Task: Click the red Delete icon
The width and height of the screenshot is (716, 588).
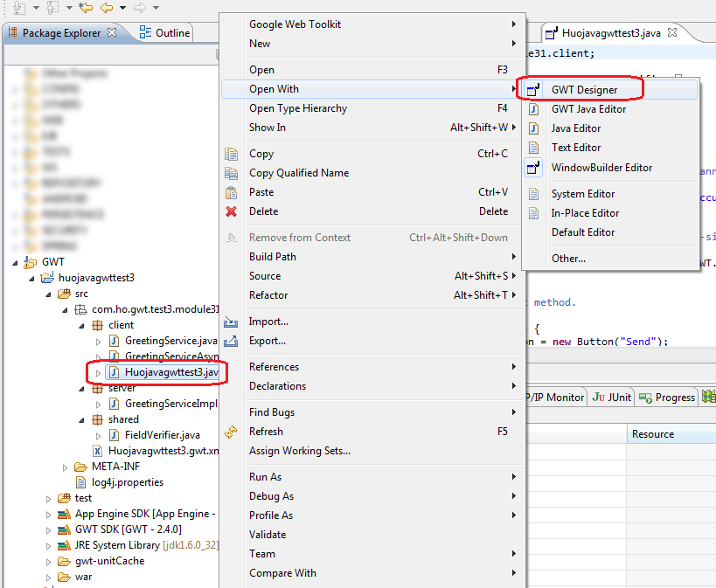Action: pos(231,211)
